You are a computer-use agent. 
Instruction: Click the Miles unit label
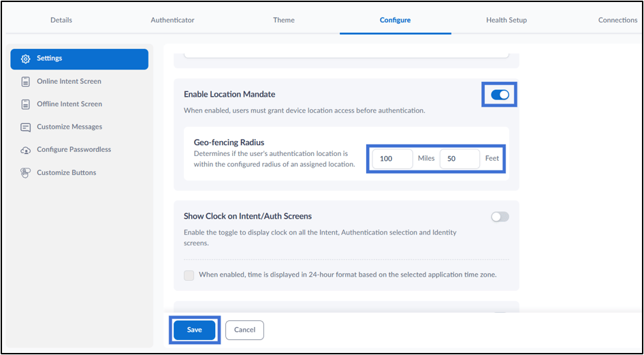pos(426,158)
